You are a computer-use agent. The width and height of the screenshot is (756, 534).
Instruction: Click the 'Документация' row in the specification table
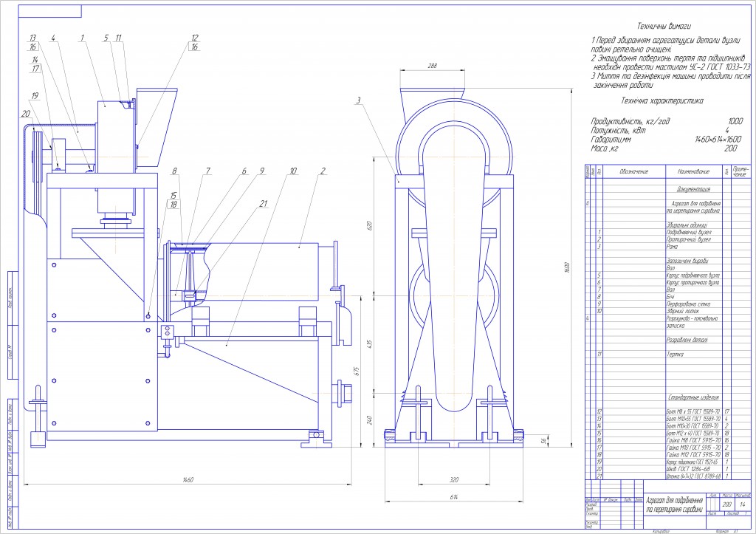coord(687,190)
